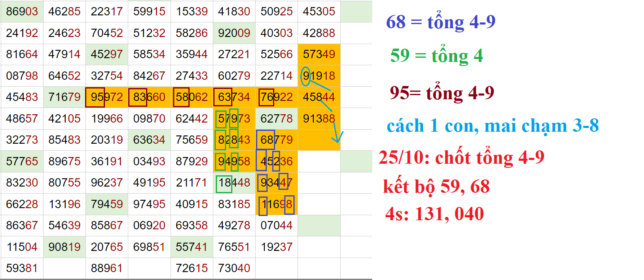Click the '4s: 131, 040' text
Viewport: 644px width, 280px height.
[x=434, y=214]
